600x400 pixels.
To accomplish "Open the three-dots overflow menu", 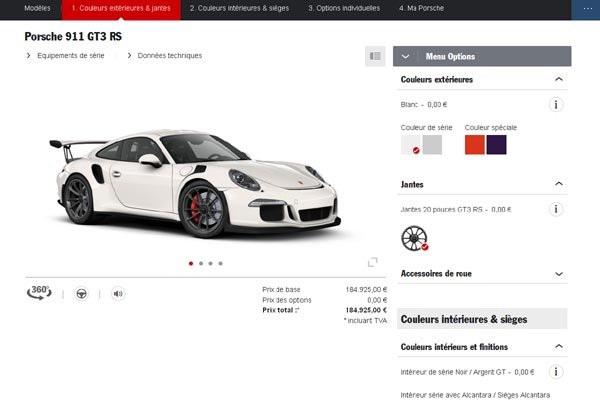I will [587, 8].
